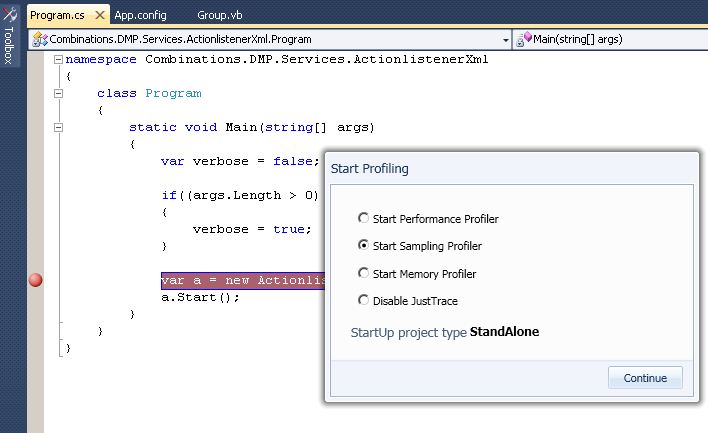Open the class navigation dropdown arrow
This screenshot has width=708, height=433.
[506, 40]
